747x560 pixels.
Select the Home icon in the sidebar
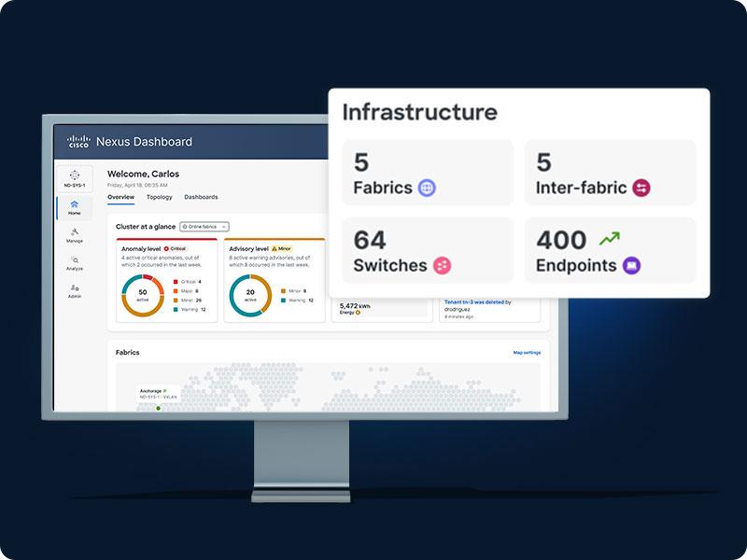[x=75, y=205]
